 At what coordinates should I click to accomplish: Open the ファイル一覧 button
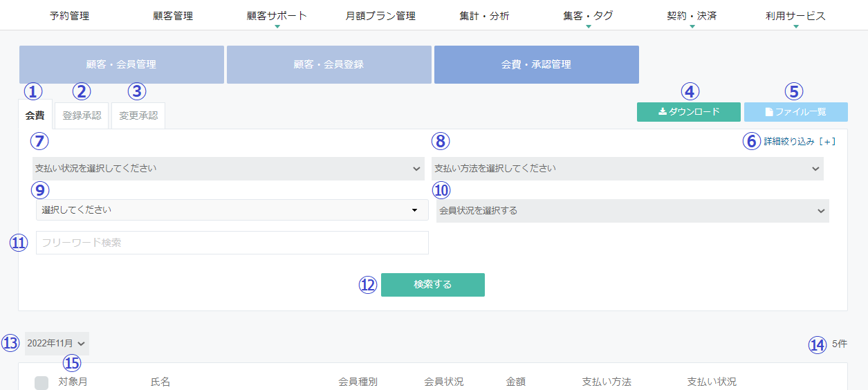pos(796,112)
